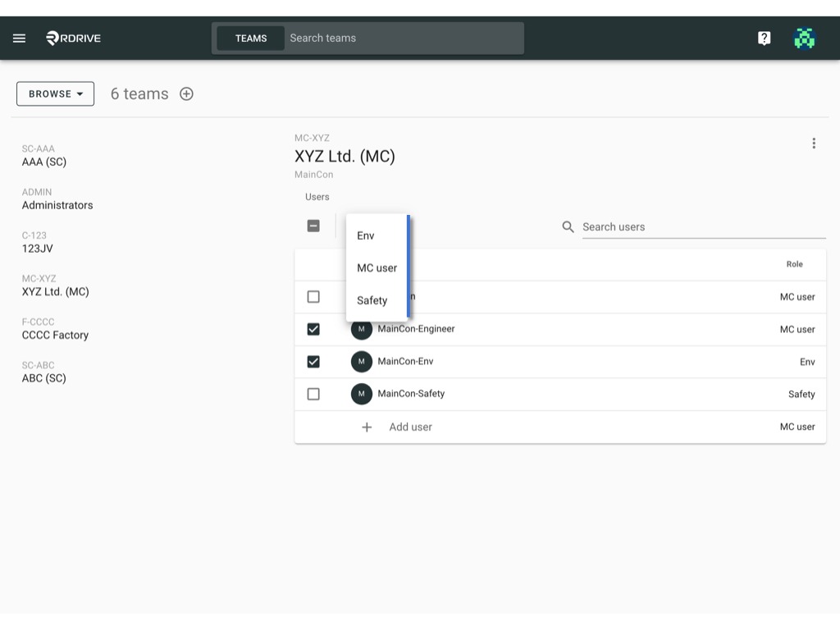Viewport: 840px width, 630px height.
Task: Open the user profile avatar
Action: pos(804,38)
